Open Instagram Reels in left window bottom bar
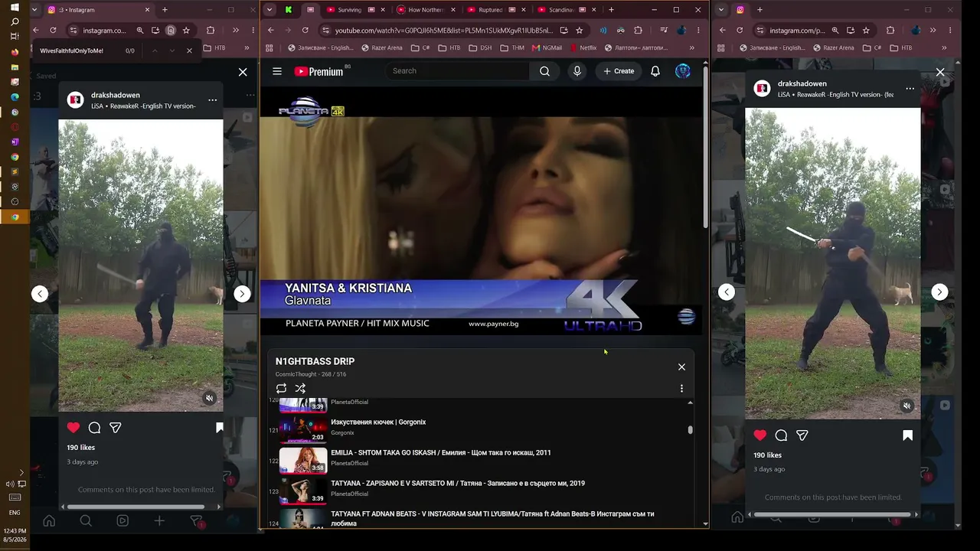Screen dimensions: 980x551 (x=122, y=521)
